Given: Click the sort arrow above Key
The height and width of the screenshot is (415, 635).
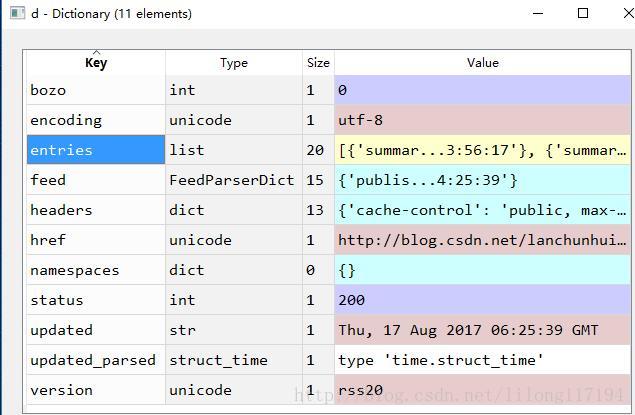Looking at the screenshot, I should (96, 52).
